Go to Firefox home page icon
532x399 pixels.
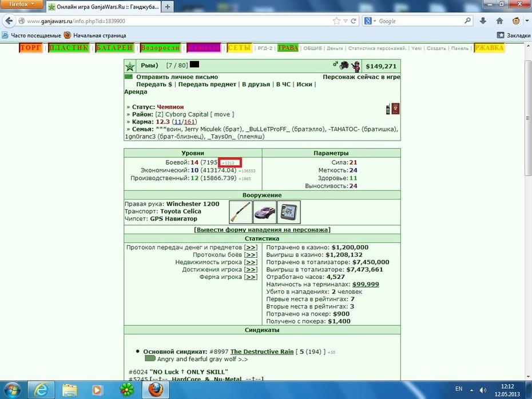click(x=499, y=21)
